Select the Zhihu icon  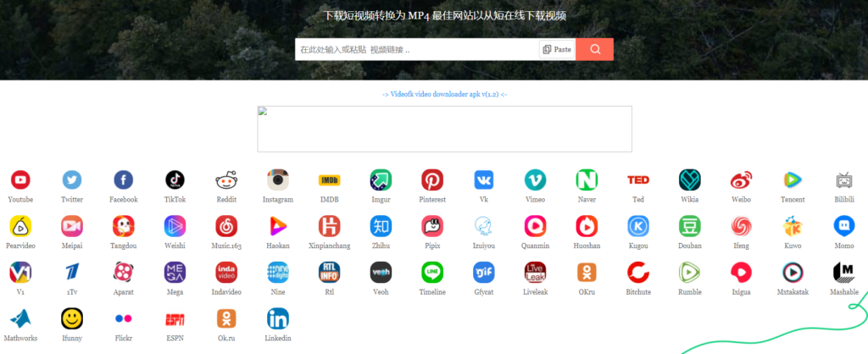[381, 226]
